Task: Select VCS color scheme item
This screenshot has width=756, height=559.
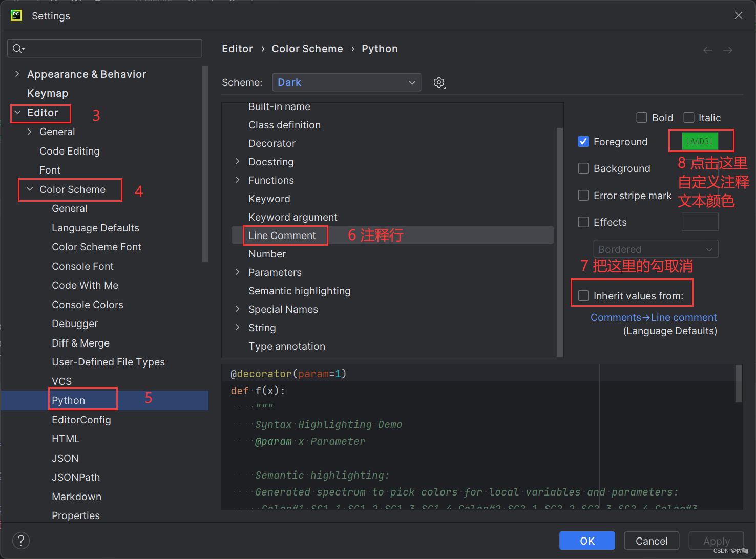Action: [61, 381]
